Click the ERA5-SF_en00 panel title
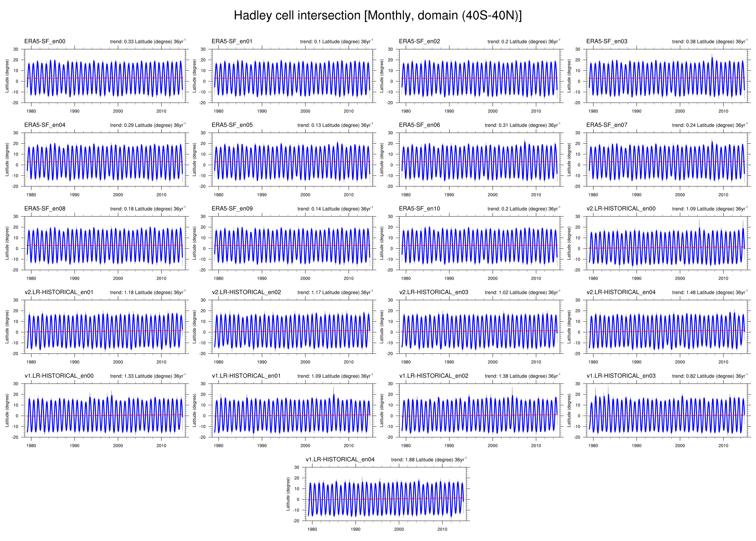Screen dimensions: 756x541 (x=45, y=41)
